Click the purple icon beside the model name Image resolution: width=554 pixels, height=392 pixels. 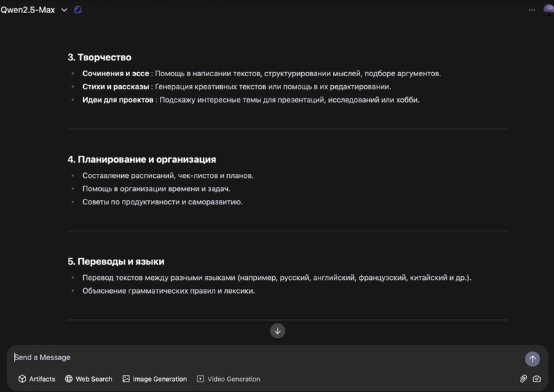coord(78,10)
